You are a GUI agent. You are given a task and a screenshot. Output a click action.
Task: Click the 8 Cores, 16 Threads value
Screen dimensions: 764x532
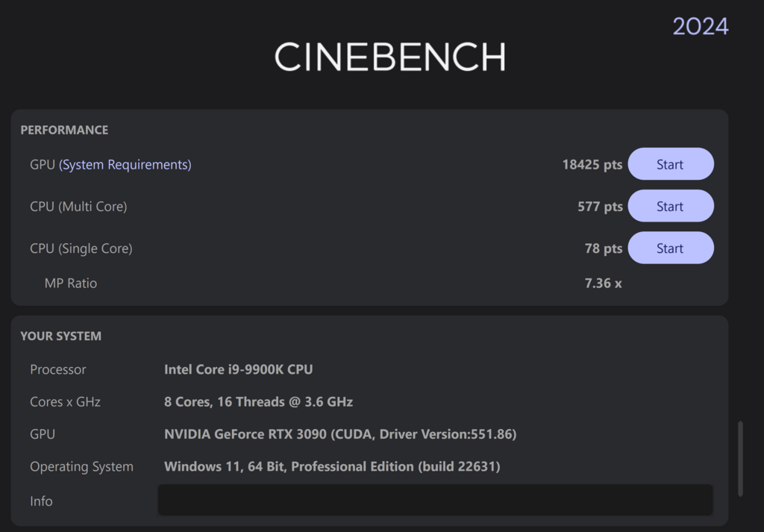[258, 402]
